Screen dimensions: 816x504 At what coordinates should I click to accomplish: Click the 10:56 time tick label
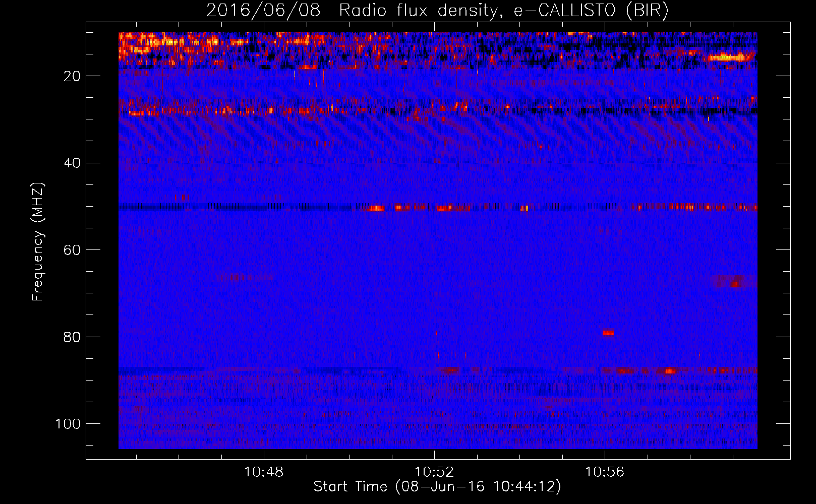click(605, 472)
